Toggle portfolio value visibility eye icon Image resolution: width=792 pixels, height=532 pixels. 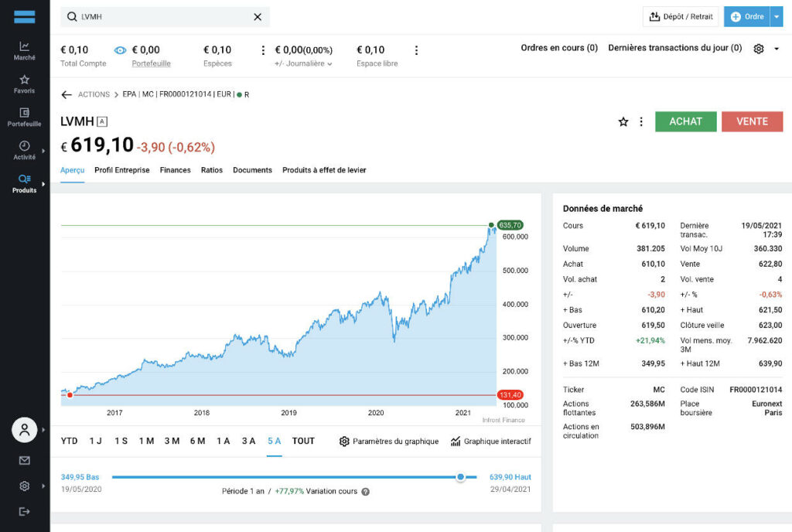120,50
